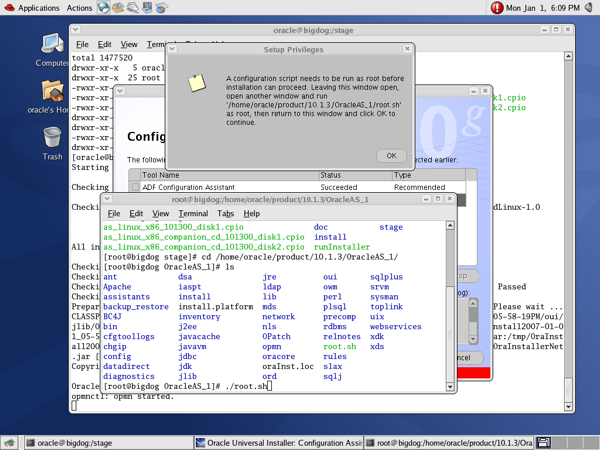The height and width of the screenshot is (450, 600).
Task: Click 'oraInst.loc' file name in terminal listing
Action: tap(288, 366)
